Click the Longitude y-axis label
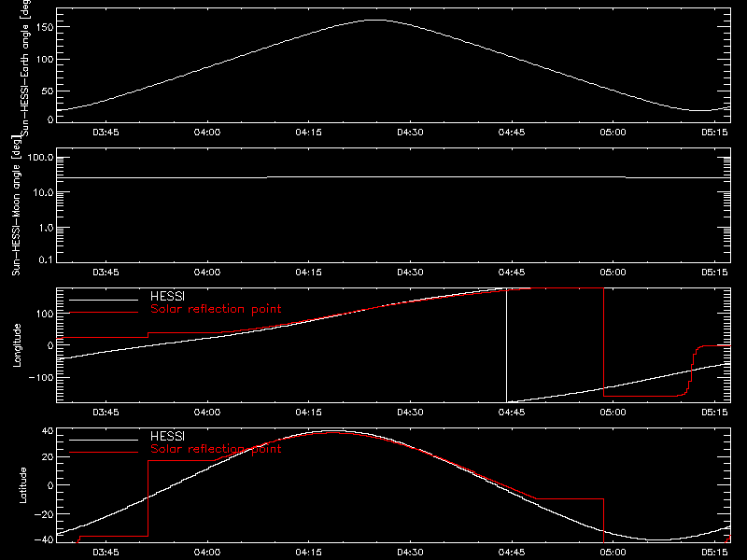 [x=17, y=345]
